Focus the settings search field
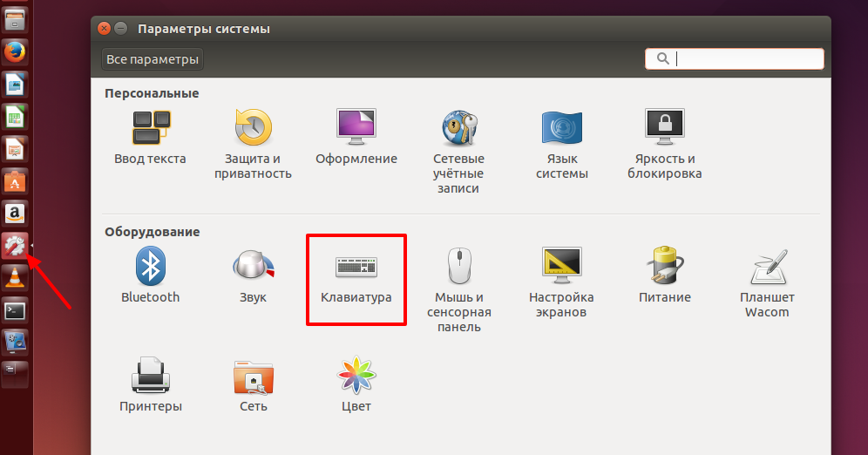 click(x=735, y=58)
